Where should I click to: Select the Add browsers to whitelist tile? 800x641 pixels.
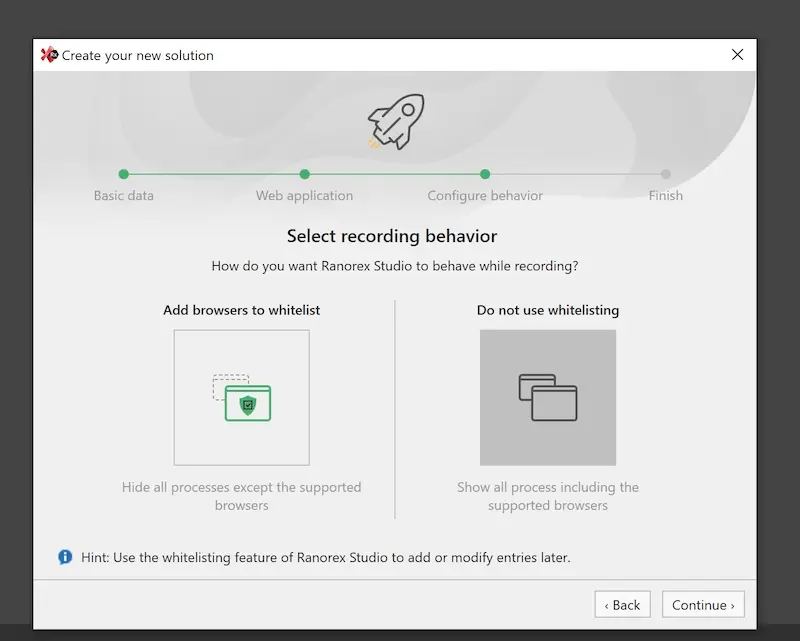[241, 398]
